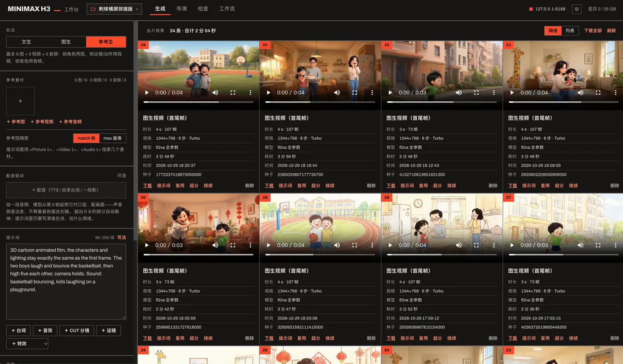Screen dimensions: 623x364
Task: Open the 检查 tab
Action: pos(203,9)
